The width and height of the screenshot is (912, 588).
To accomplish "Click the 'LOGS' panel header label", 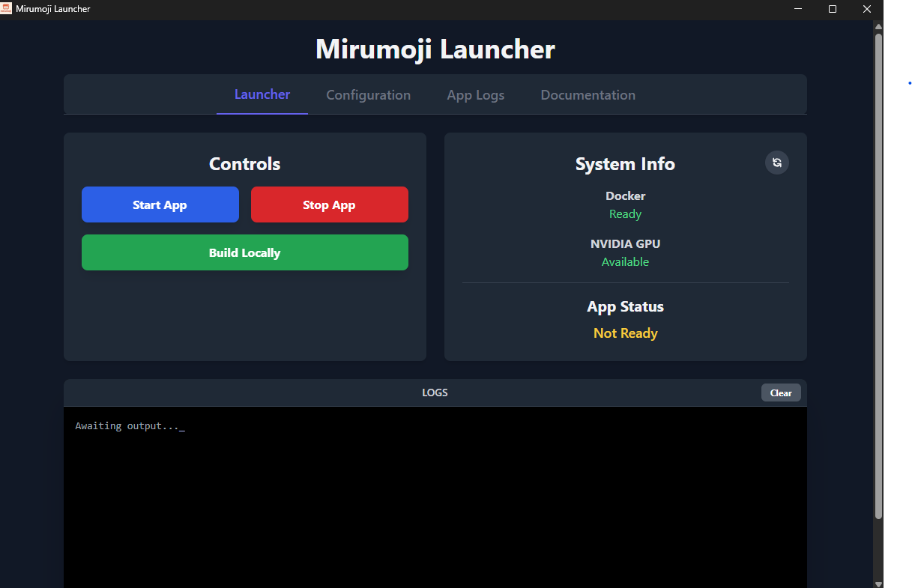I will tap(435, 392).
